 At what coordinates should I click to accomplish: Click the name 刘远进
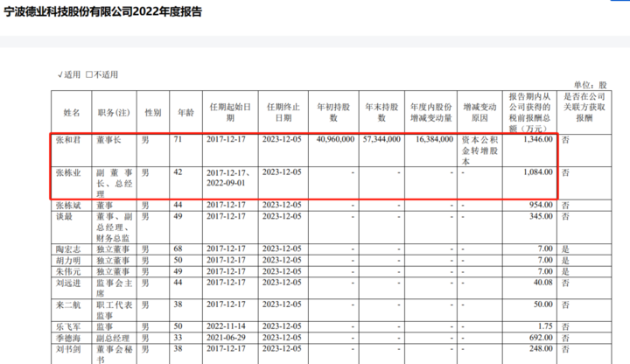[x=68, y=283]
